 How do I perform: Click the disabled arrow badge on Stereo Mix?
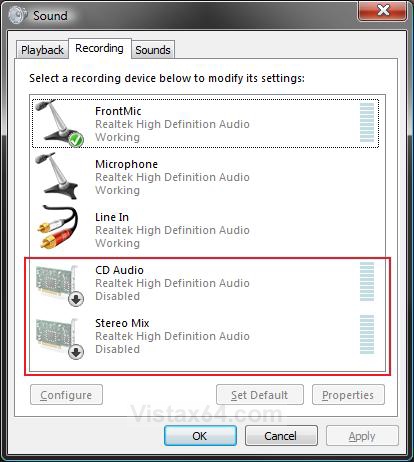coord(76,352)
